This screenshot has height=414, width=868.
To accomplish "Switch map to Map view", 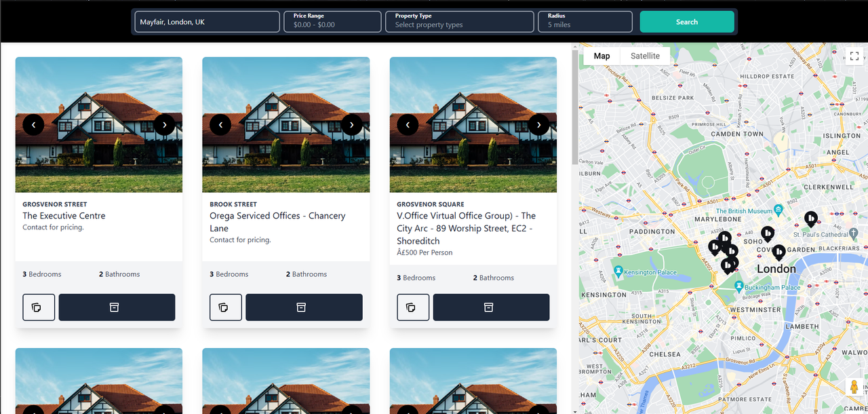I will pyautogui.click(x=601, y=56).
